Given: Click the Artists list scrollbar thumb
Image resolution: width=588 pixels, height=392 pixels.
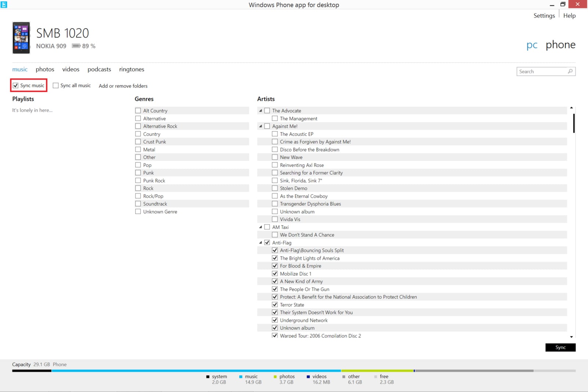Looking at the screenshot, I should [574, 123].
